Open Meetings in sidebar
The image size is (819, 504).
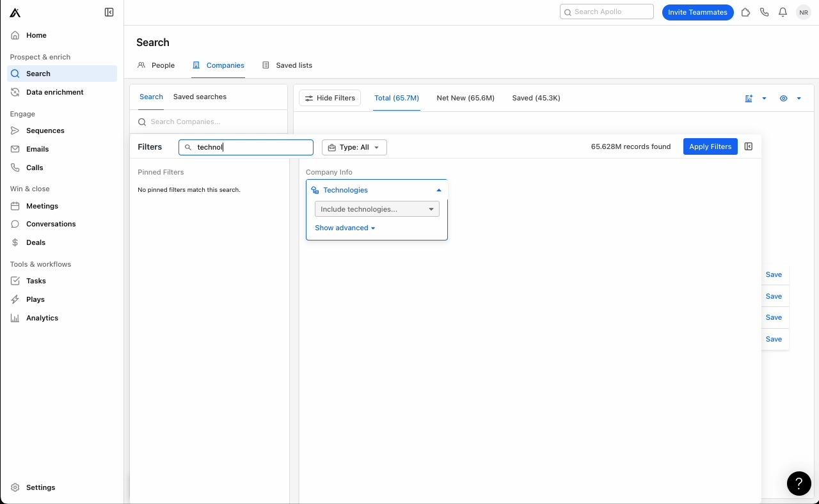click(62, 206)
